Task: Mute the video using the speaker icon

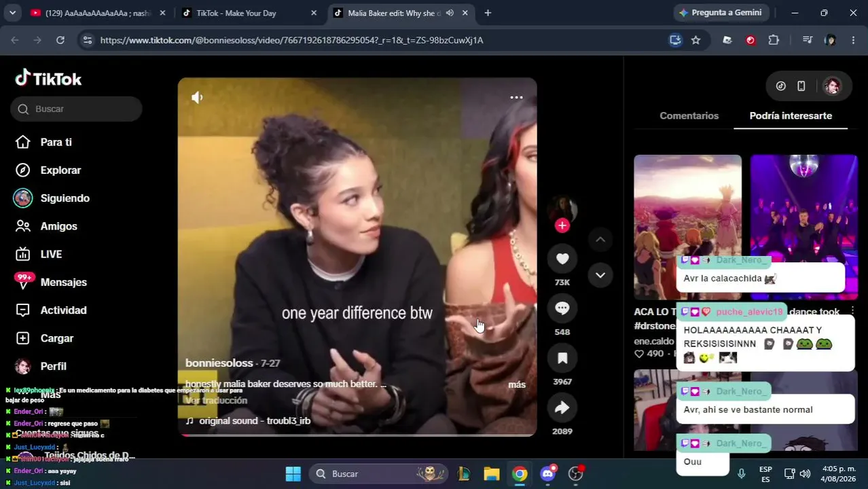Action: (197, 97)
